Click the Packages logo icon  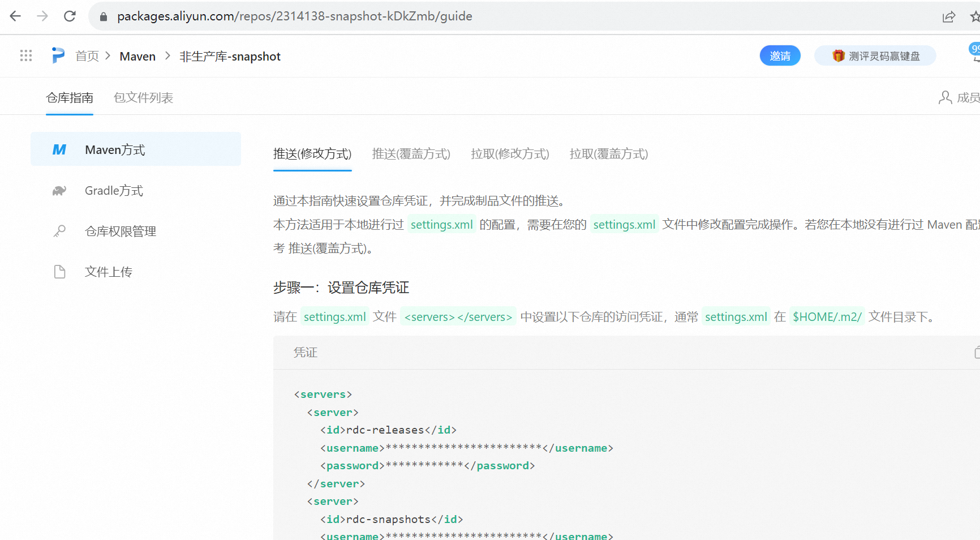tap(58, 55)
